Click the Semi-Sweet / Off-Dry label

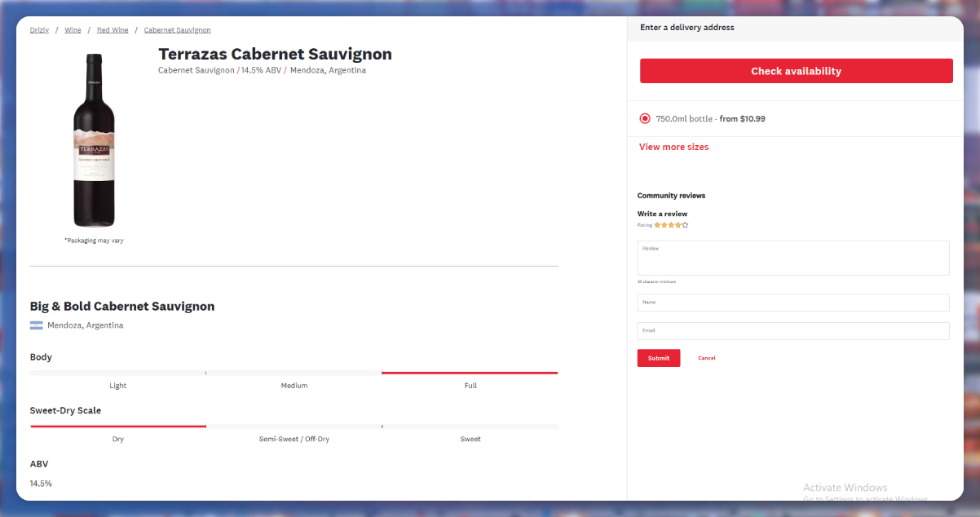(x=294, y=439)
